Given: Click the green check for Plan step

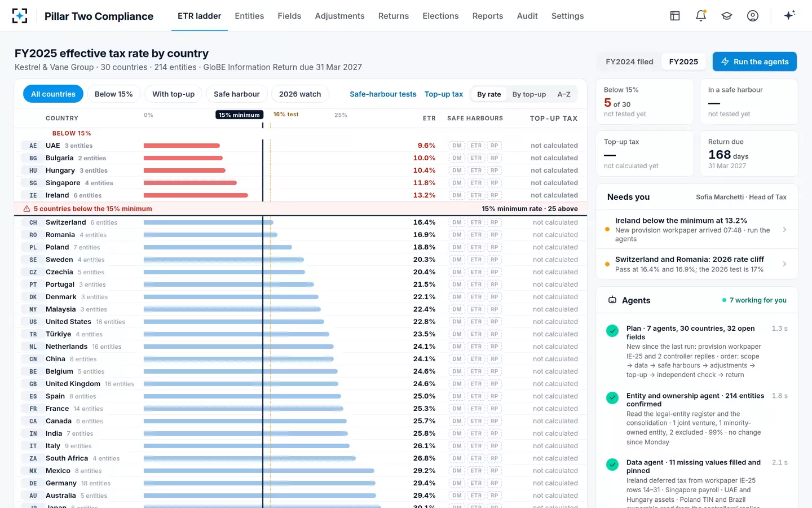Looking at the screenshot, I should click(612, 331).
